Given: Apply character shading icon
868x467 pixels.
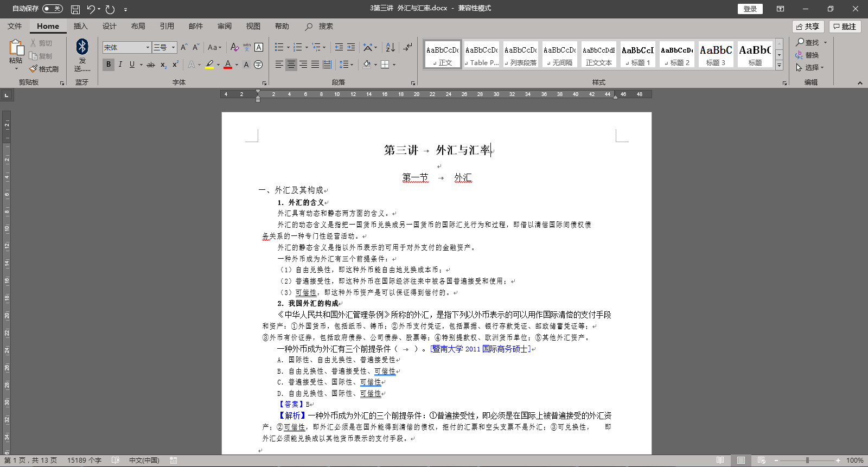Looking at the screenshot, I should [x=246, y=65].
